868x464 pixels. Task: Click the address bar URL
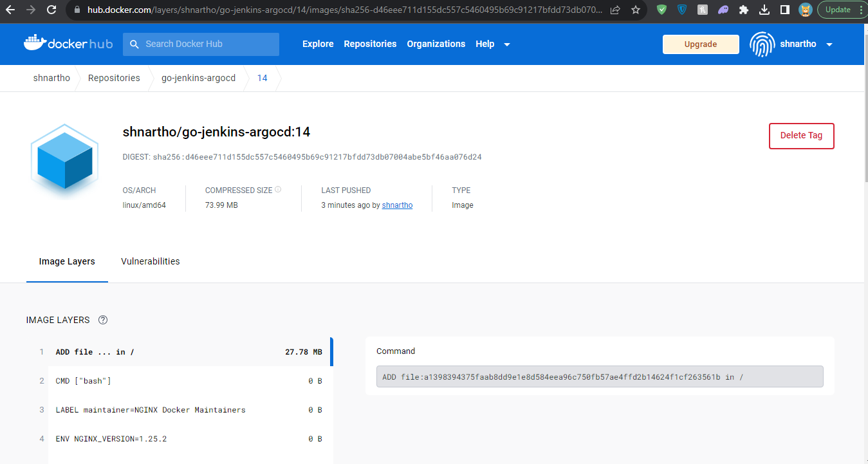[x=346, y=10]
